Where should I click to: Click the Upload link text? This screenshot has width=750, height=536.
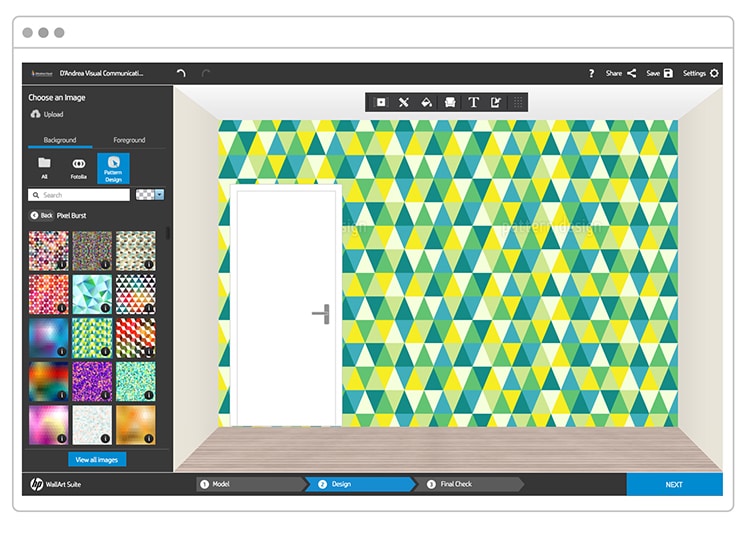[54, 114]
